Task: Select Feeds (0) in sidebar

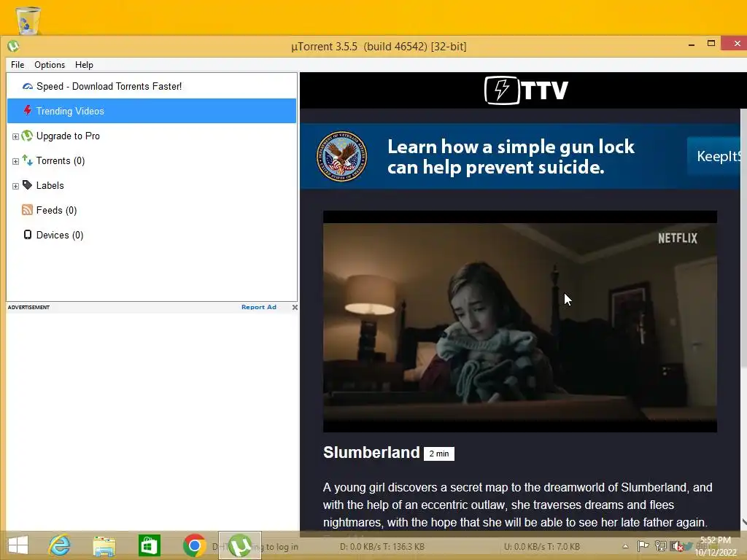Action: point(56,210)
